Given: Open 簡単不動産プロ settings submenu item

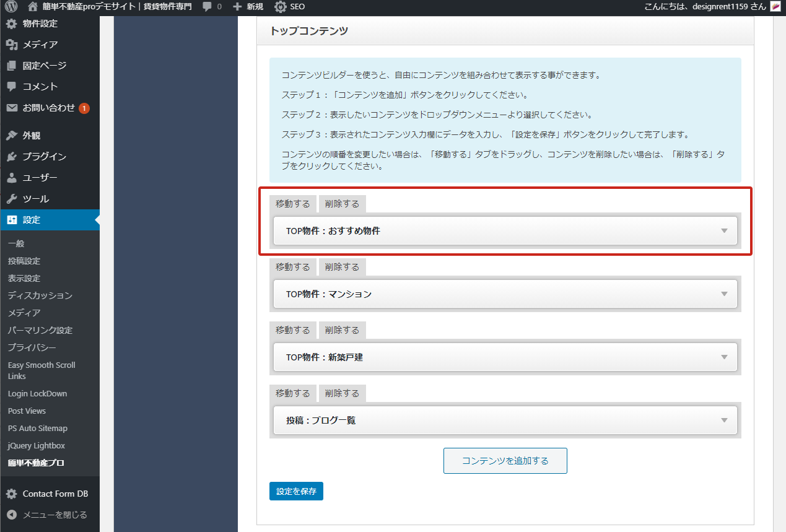Looking at the screenshot, I should 36,463.
